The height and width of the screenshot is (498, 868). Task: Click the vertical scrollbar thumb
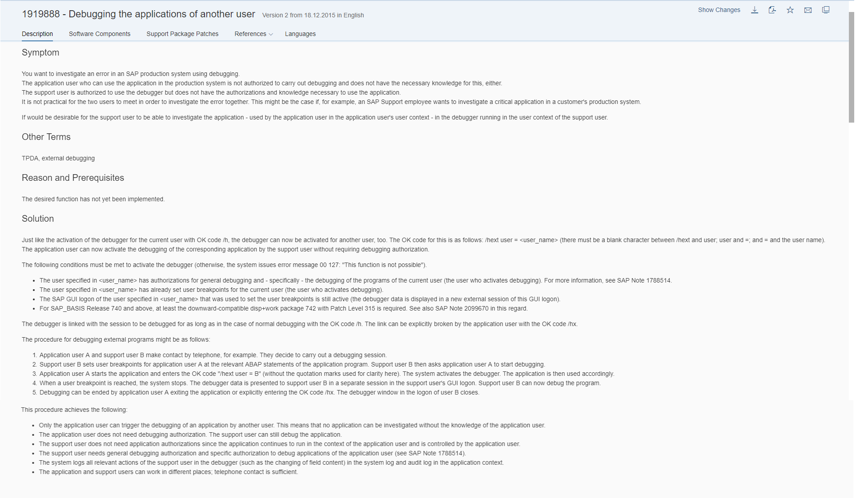point(852,67)
